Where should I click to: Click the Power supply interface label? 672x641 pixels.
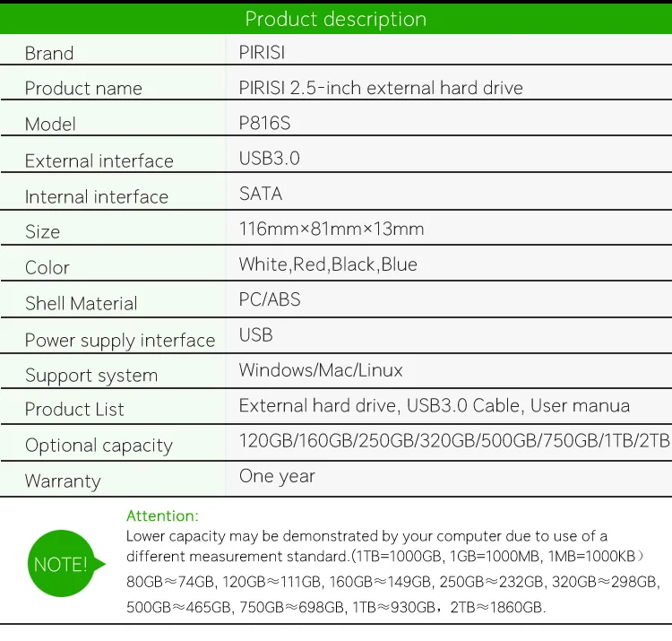coord(120,341)
